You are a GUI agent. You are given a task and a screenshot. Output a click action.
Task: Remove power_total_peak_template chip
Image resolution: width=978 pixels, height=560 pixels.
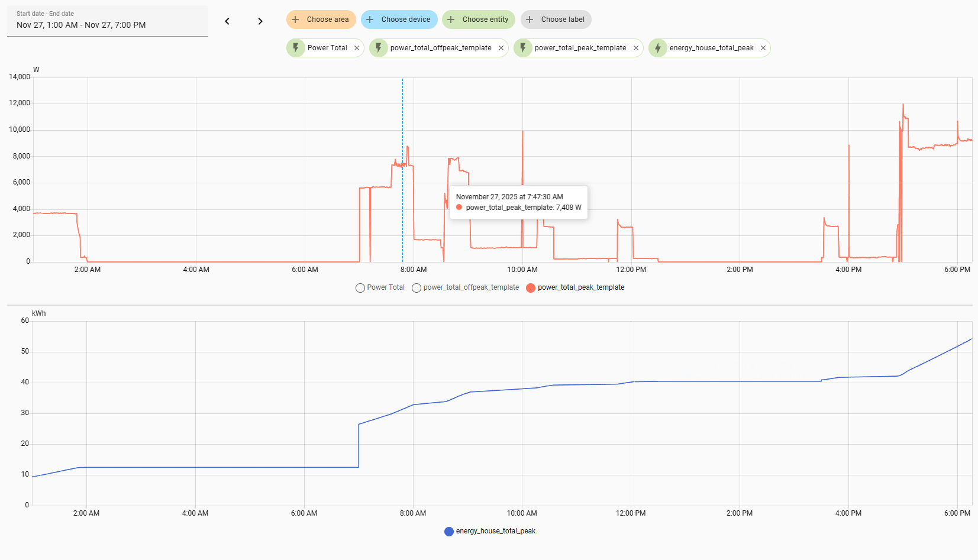pyautogui.click(x=636, y=48)
